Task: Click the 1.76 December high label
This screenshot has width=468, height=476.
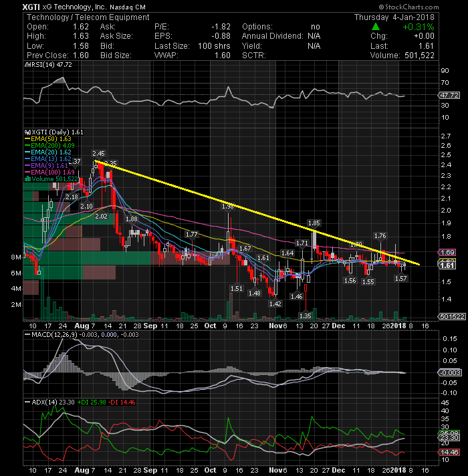Action: [x=380, y=235]
